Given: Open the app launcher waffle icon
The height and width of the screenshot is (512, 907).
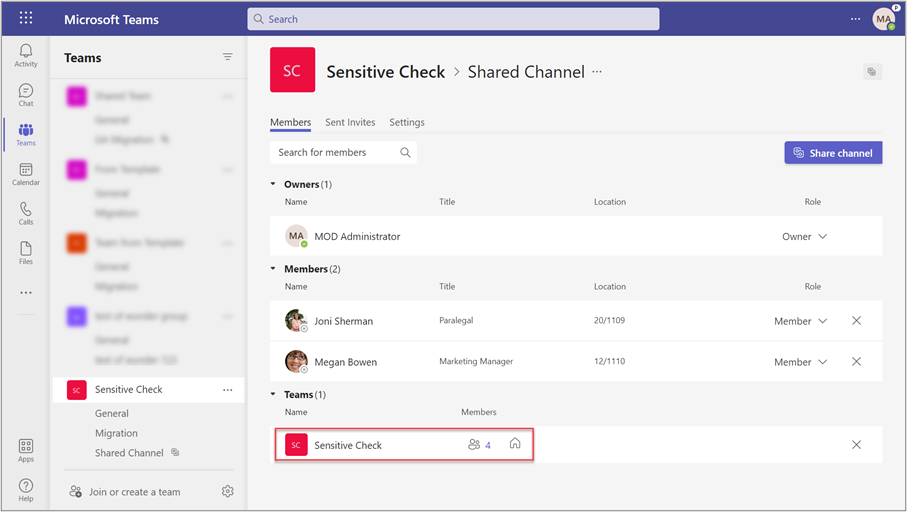Looking at the screenshot, I should point(26,18).
